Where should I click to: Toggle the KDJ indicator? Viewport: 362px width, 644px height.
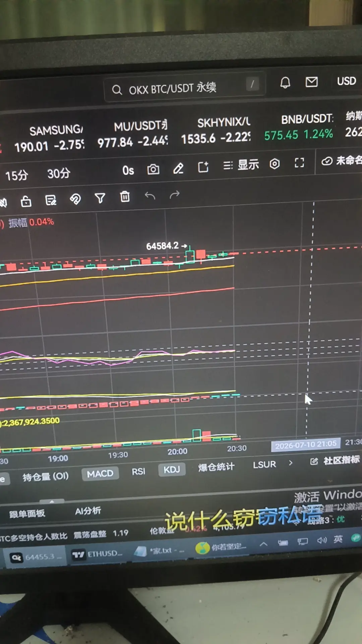[172, 470]
